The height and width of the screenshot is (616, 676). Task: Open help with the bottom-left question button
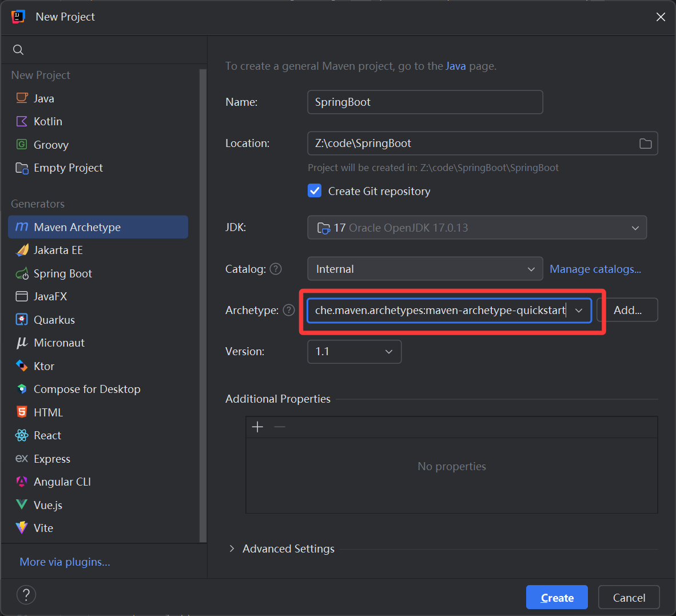click(26, 595)
